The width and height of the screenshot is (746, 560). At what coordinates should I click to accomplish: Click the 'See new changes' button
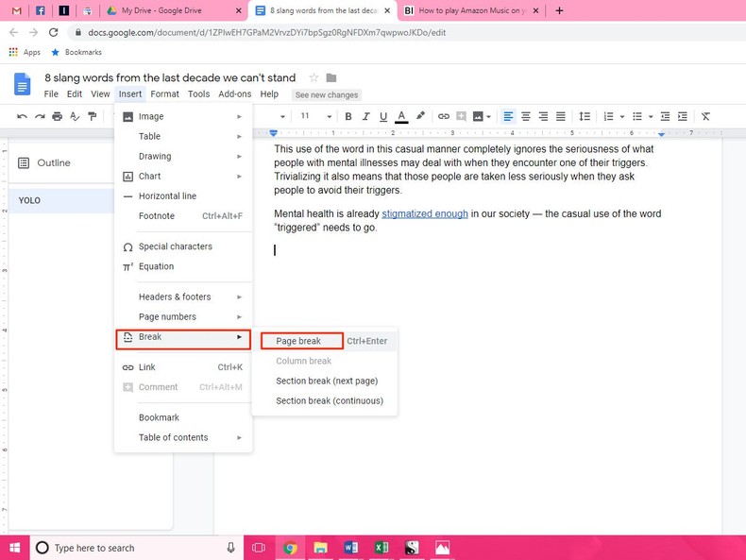pyautogui.click(x=326, y=95)
